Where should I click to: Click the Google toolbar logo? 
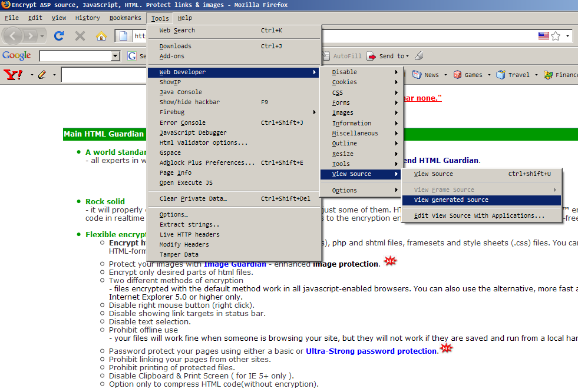(16, 55)
